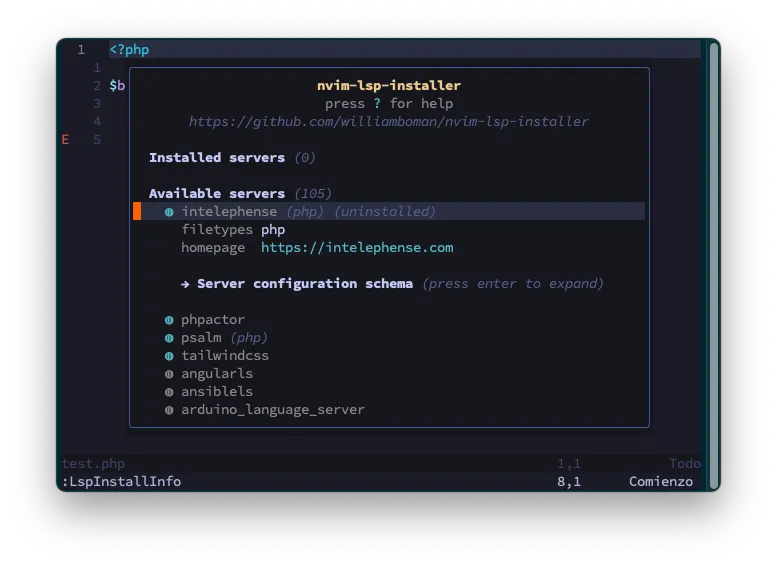Select the tailwindcss server entry
777x566 pixels.
[x=224, y=355]
